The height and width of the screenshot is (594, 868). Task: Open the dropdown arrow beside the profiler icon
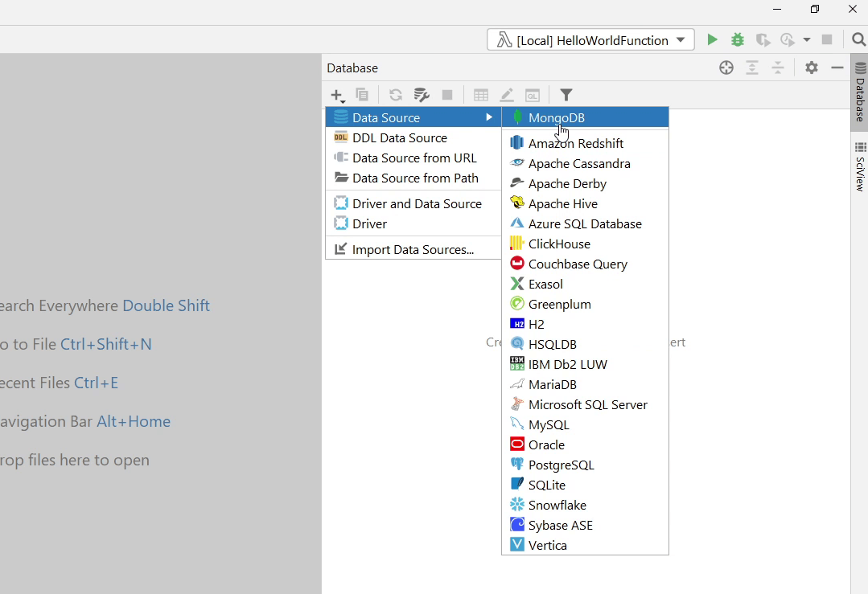pos(807,39)
